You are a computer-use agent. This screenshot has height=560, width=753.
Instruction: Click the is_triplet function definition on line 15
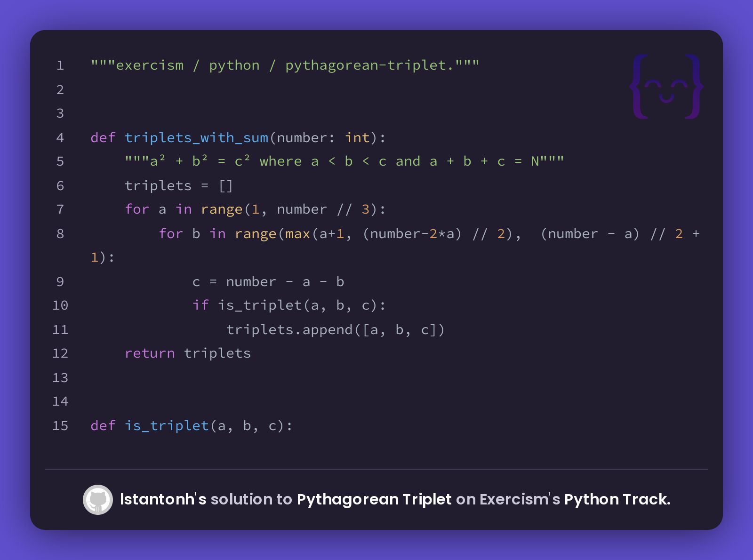(x=192, y=426)
